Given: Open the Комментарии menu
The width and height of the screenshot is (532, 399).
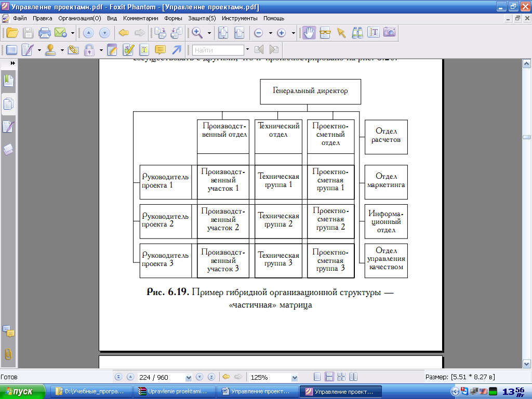Looking at the screenshot, I should coord(140,18).
